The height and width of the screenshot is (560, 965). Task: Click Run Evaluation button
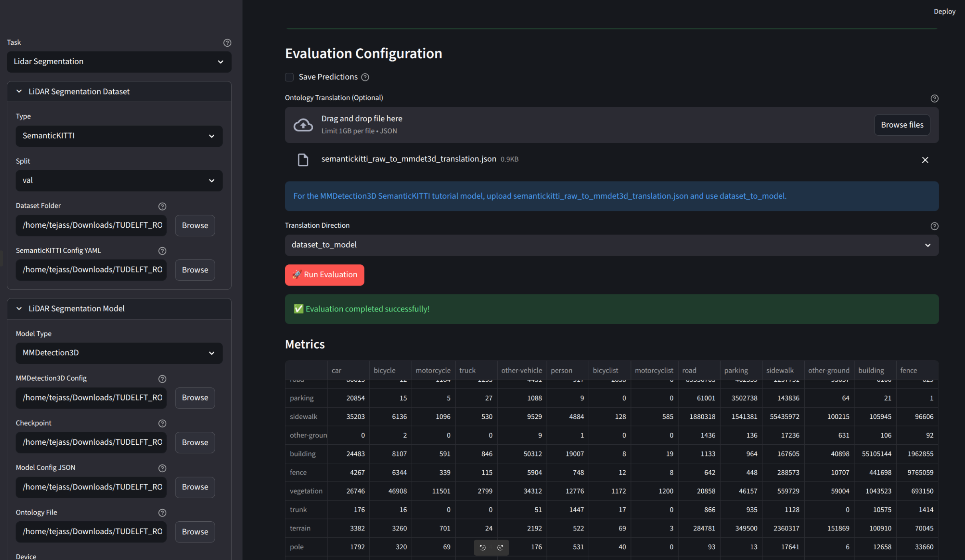pos(324,275)
